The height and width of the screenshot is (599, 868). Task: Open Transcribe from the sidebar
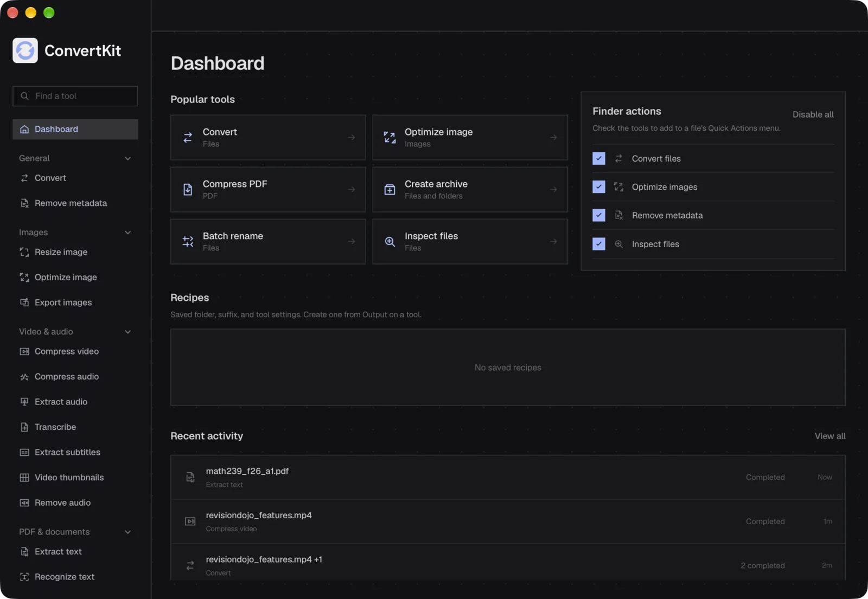click(75, 427)
